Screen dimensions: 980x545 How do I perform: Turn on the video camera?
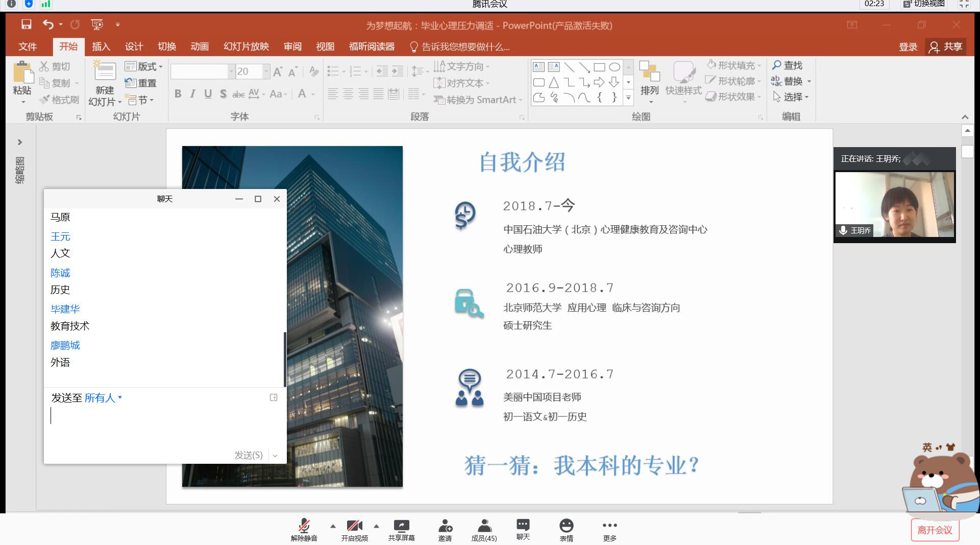[354, 526]
